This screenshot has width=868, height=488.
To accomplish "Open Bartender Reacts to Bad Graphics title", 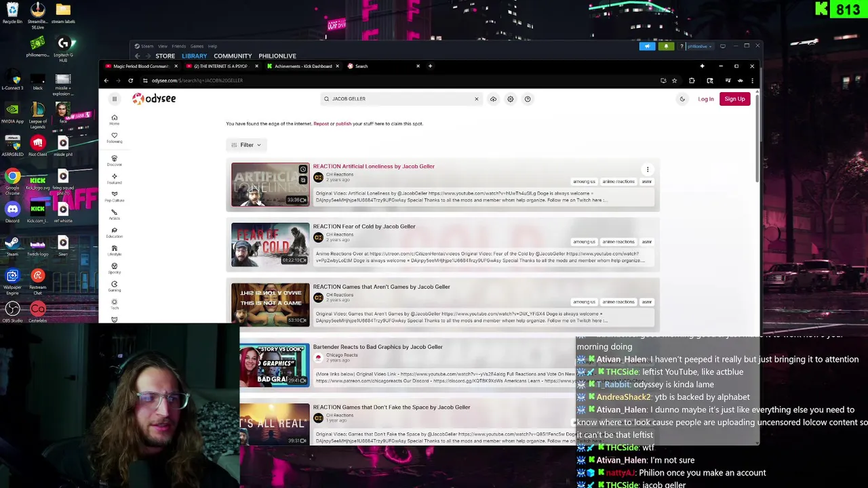I will [x=378, y=347].
